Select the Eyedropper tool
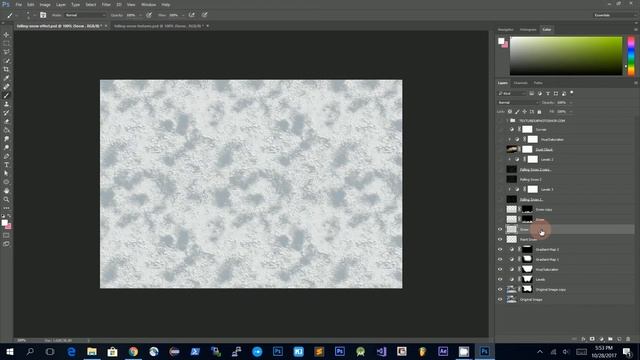 point(6,78)
